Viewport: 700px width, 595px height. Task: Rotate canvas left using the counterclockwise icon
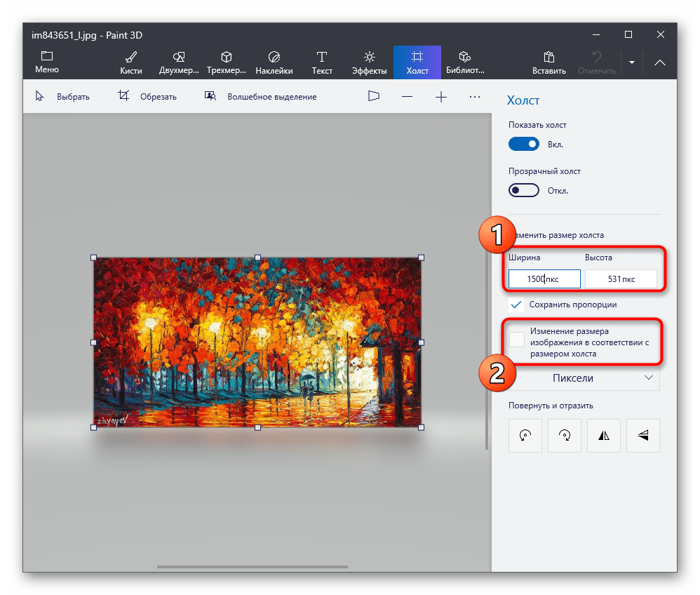[x=525, y=436]
